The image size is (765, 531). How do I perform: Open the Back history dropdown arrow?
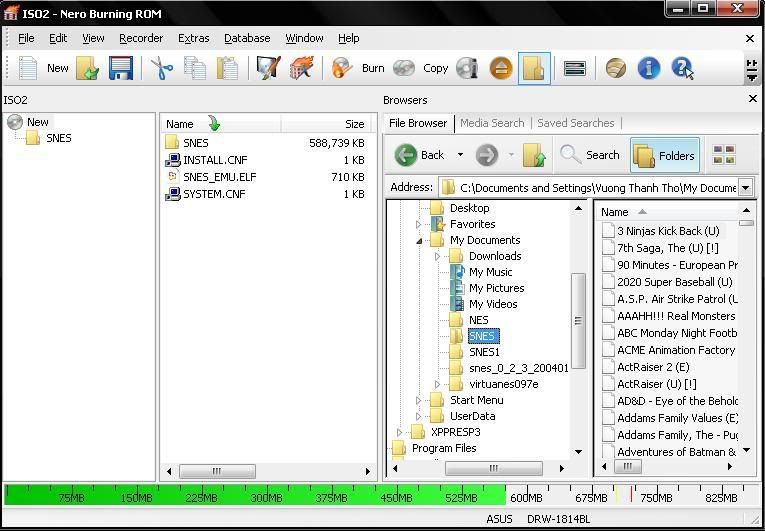460,155
